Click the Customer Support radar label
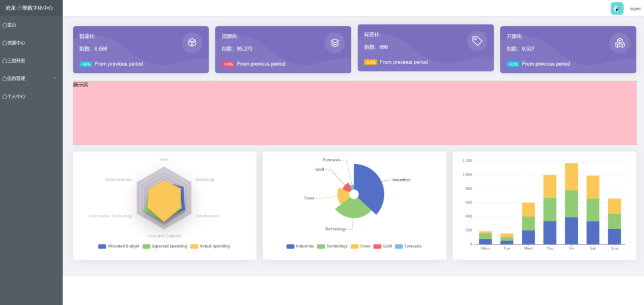Viewport: 644px width, 305px height. pyautogui.click(x=164, y=236)
